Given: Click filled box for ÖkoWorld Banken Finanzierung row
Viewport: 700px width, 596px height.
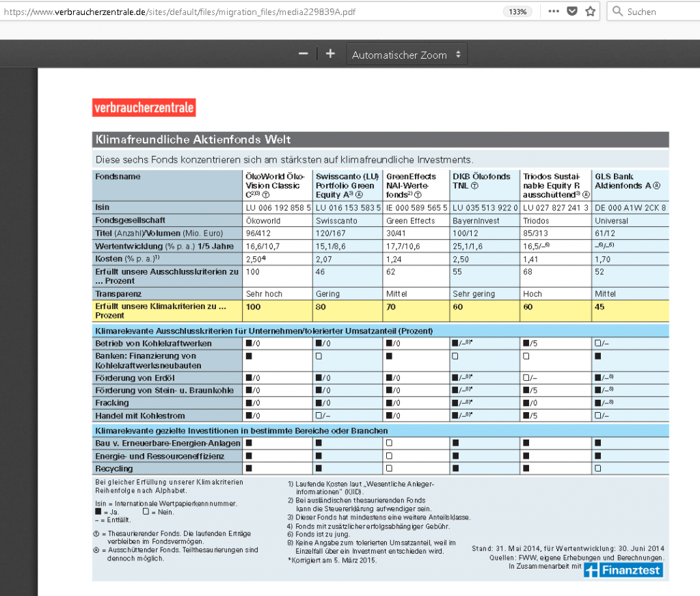Looking at the screenshot, I should pyautogui.click(x=250, y=356).
